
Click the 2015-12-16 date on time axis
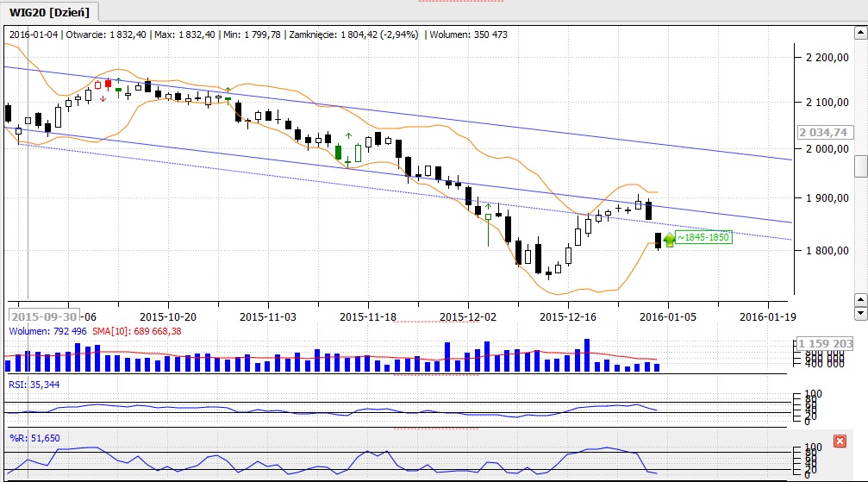pos(568,316)
